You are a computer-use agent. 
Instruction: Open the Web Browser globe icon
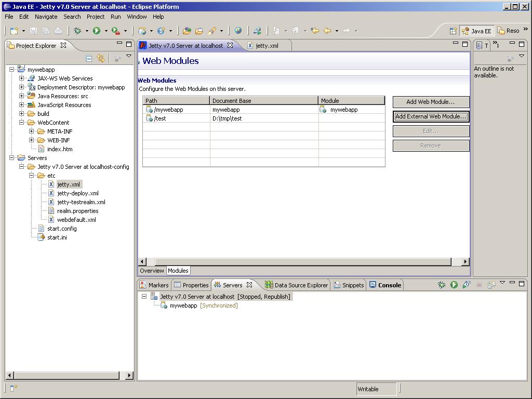click(238, 31)
